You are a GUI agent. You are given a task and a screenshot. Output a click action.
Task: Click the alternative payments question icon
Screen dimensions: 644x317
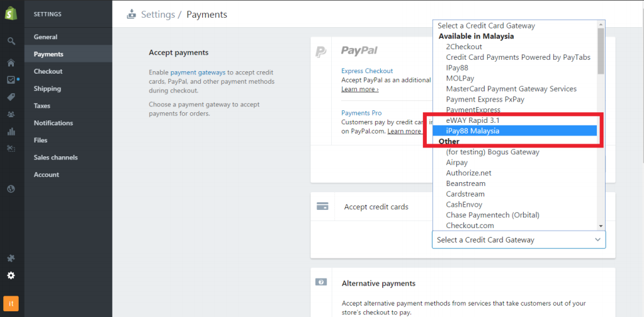(321, 282)
